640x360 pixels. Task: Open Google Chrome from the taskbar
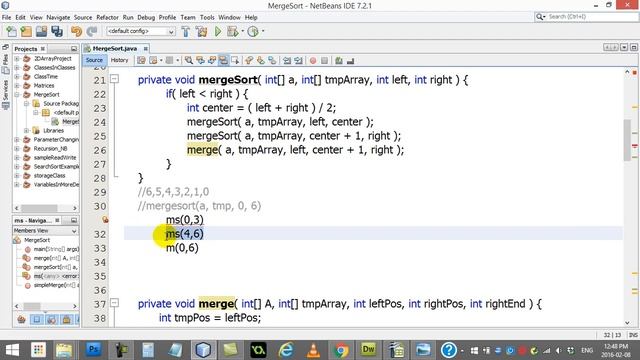[341, 350]
